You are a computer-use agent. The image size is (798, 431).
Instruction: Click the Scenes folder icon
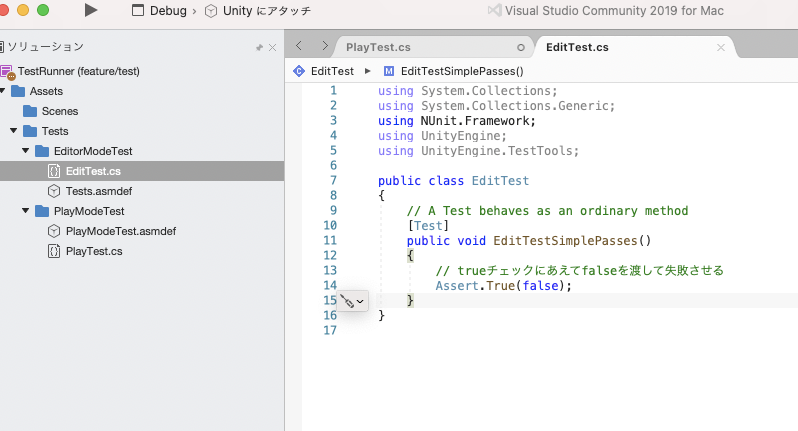[30, 111]
